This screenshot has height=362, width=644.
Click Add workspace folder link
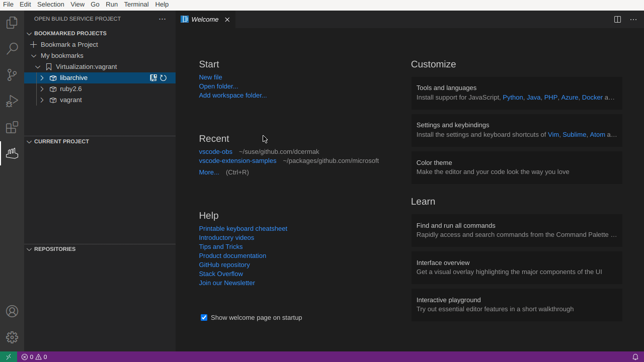(x=232, y=96)
